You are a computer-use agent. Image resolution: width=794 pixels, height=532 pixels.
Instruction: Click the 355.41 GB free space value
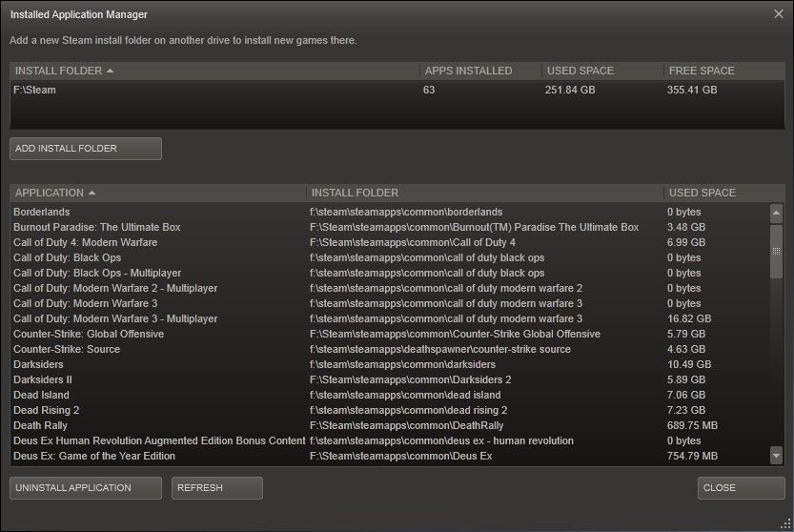[692, 91]
